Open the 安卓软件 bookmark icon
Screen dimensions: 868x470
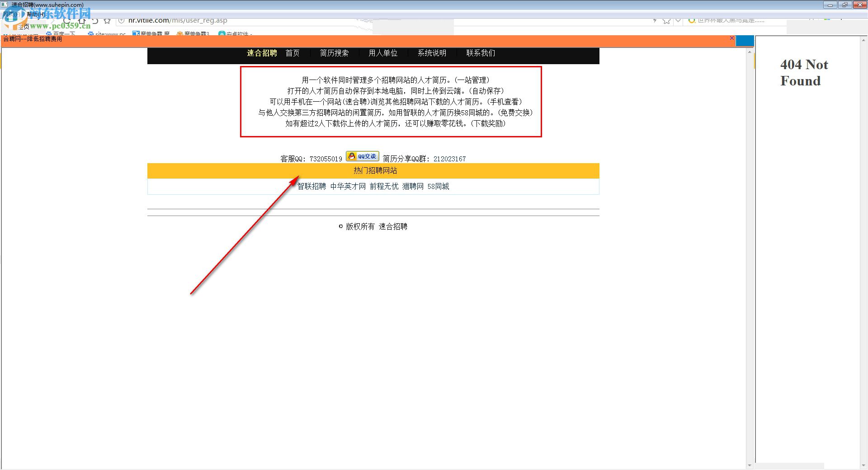[x=222, y=34]
